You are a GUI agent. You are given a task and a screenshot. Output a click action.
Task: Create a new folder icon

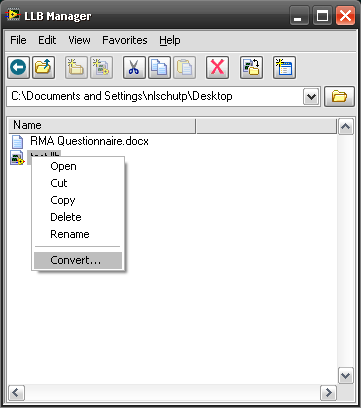tap(76, 68)
